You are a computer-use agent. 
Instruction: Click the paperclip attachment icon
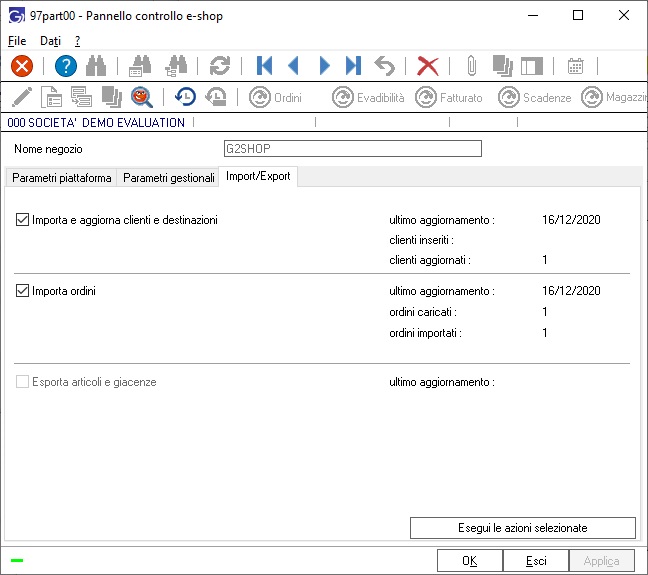(x=472, y=66)
